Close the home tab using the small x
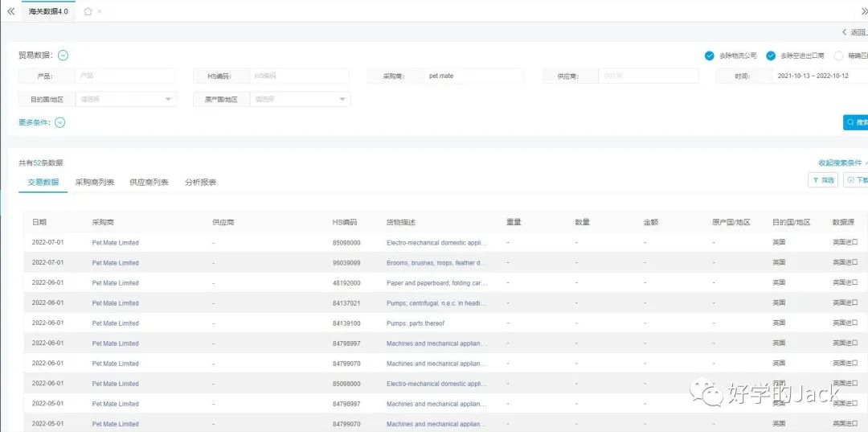868x432 pixels. [x=99, y=11]
